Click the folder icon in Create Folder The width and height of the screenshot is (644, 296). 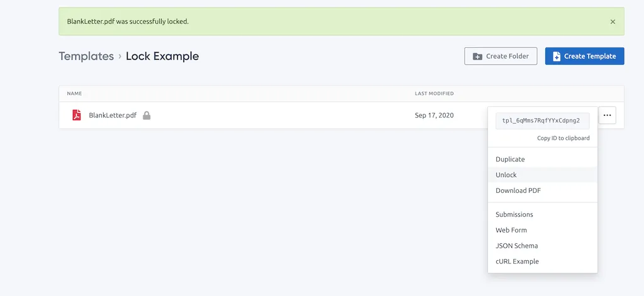pos(477,56)
